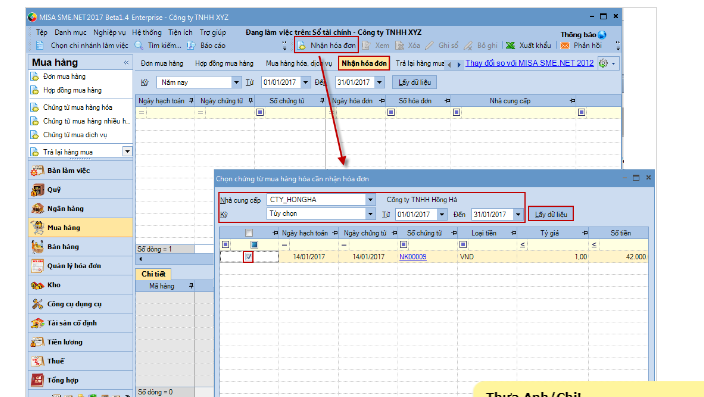This screenshot has height=397, width=704.
Task: Switch to Đơn mua hàng tab
Action: click(x=162, y=63)
